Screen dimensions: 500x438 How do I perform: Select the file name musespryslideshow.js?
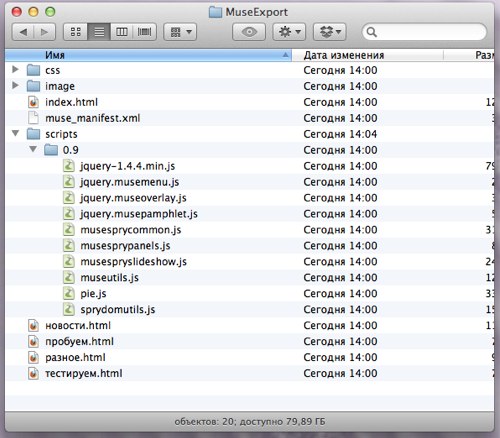click(x=134, y=262)
